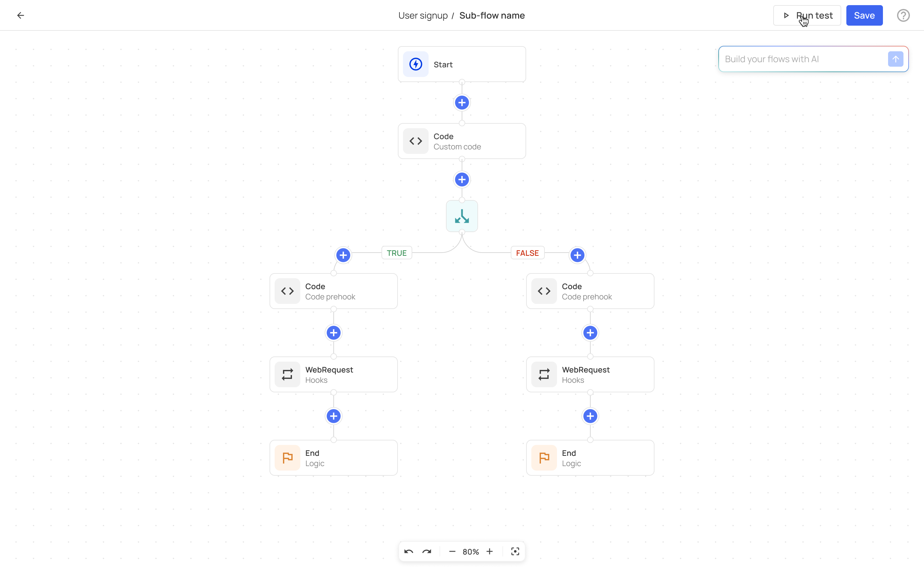The height and width of the screenshot is (577, 924).
Task: Click the Start node lightning icon
Action: 415,64
